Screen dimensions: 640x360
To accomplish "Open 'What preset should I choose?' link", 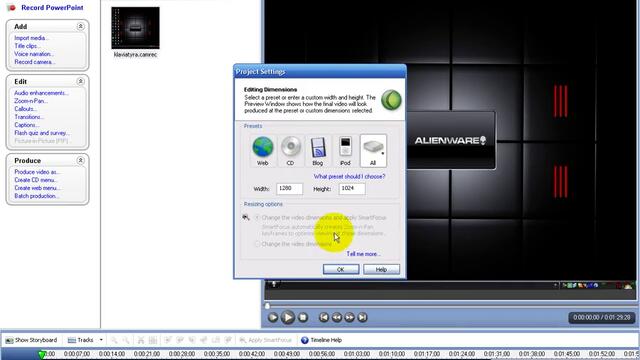I will point(349,176).
